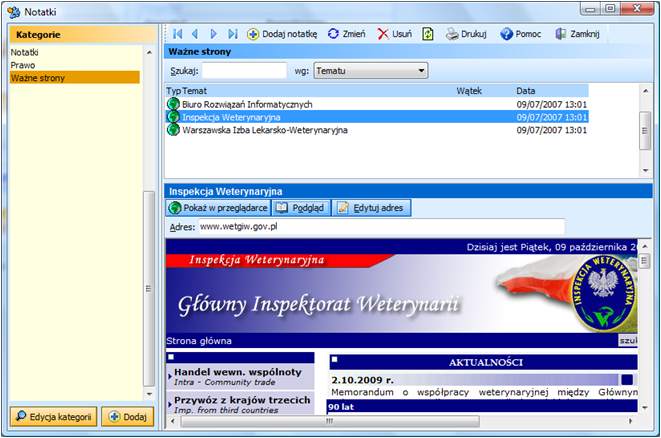
Task: Open Handel wewn. wspólnoty link
Action: point(238,372)
